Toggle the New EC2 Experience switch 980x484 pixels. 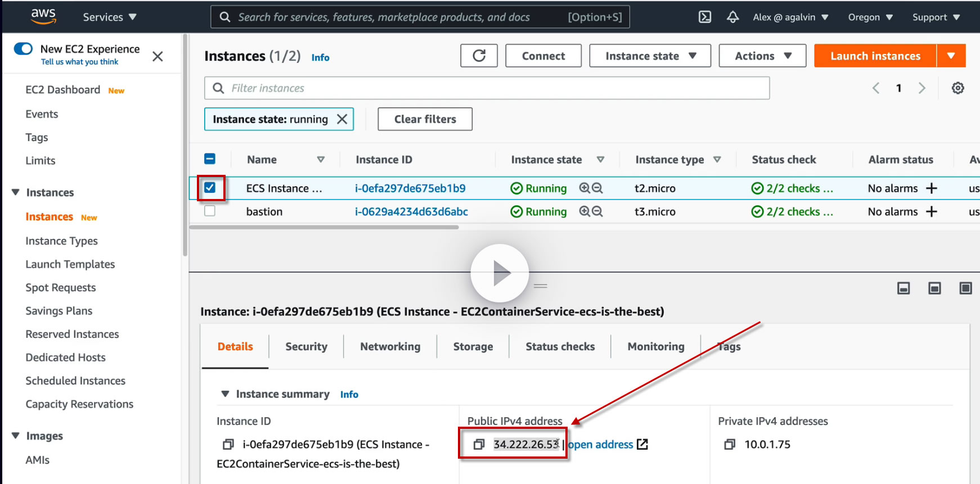[x=23, y=49]
